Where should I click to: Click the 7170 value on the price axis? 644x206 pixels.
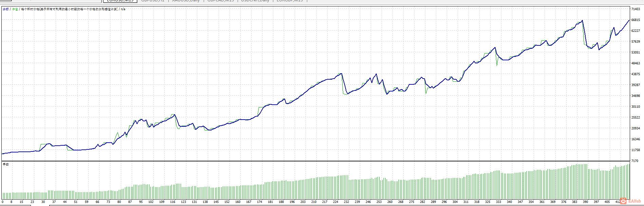pyautogui.click(x=635, y=161)
